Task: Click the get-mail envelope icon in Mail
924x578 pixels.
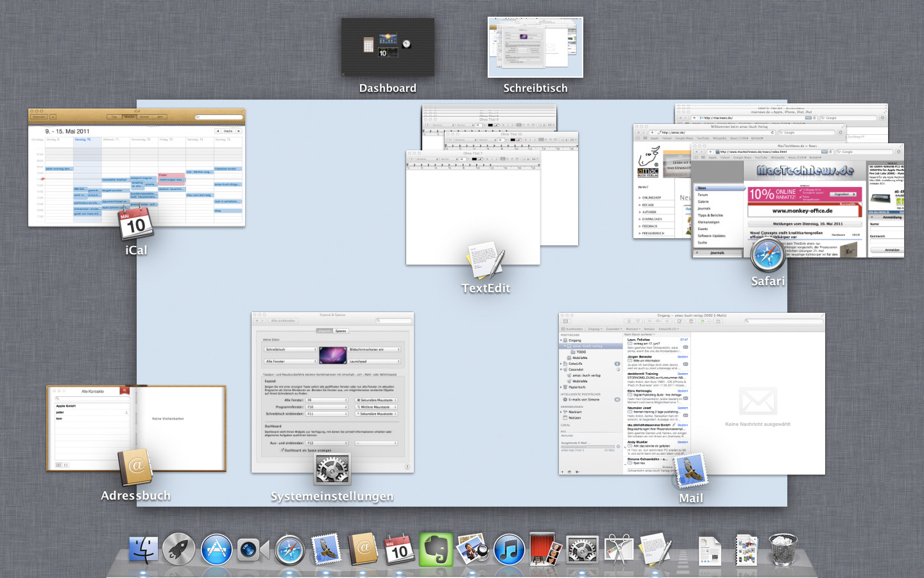Action: tap(565, 321)
